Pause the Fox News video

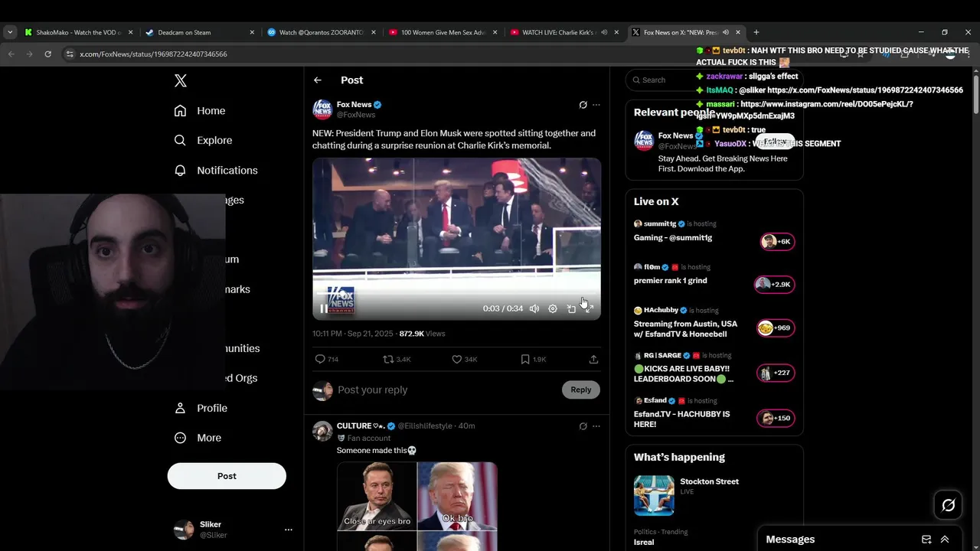(324, 308)
